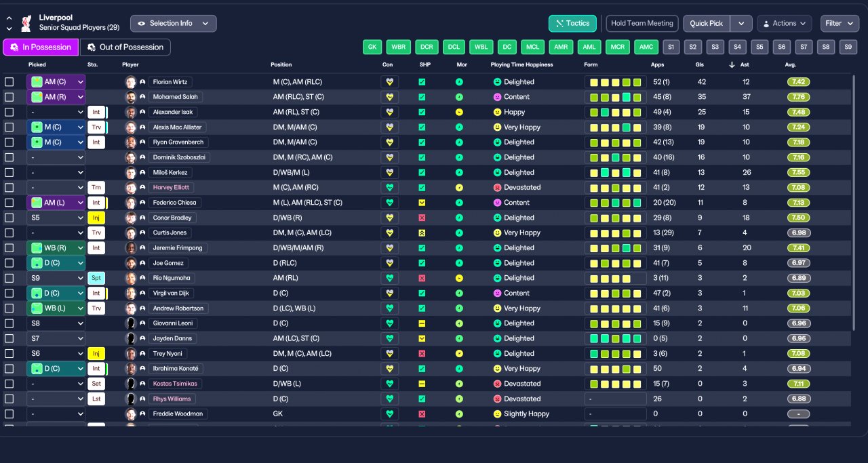868x463 pixels.
Task: Switch to the In Possession tab
Action: pyautogui.click(x=41, y=47)
